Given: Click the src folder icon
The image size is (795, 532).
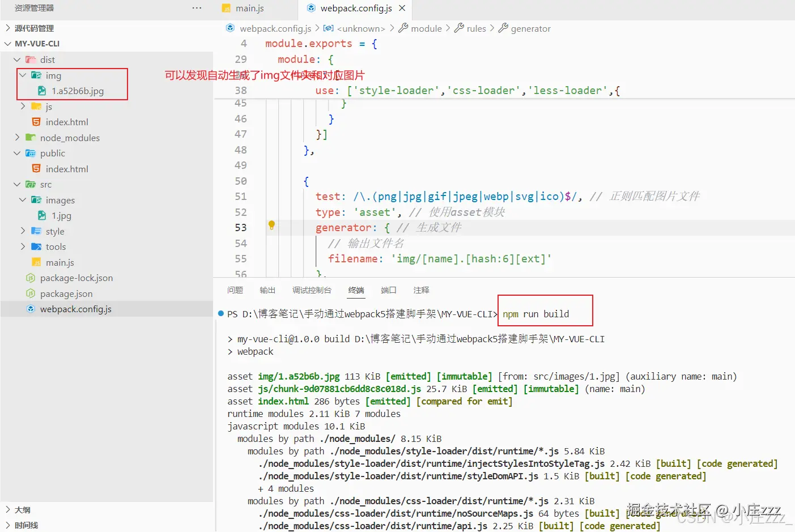Looking at the screenshot, I should pos(31,184).
